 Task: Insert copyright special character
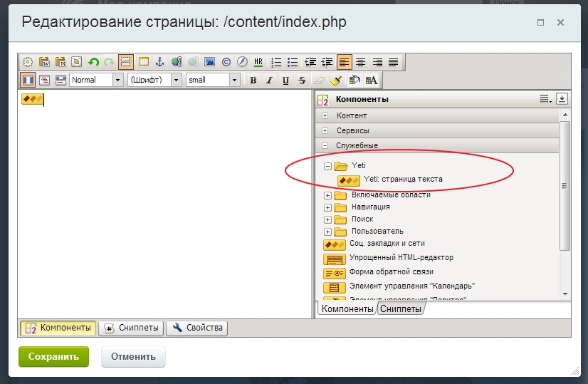[226, 62]
